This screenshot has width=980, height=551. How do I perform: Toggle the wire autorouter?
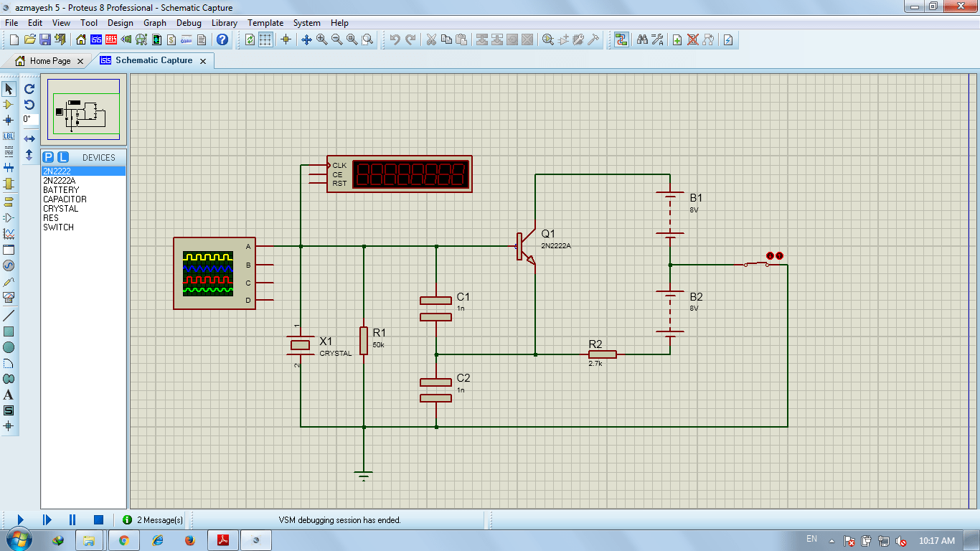tap(621, 39)
